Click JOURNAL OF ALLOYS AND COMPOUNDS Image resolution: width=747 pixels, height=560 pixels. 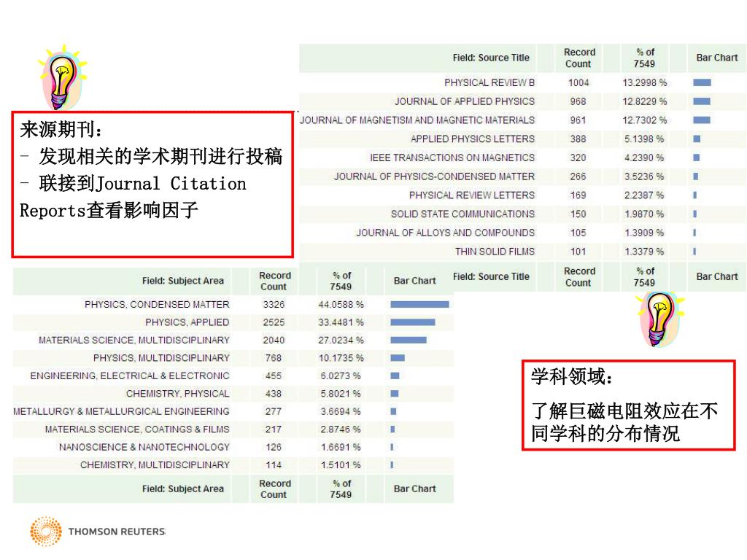pos(445,233)
